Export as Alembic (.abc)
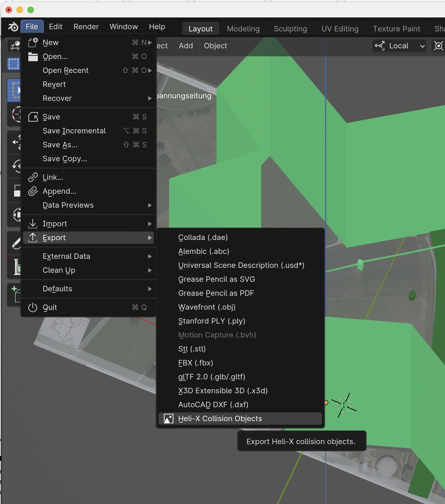This screenshot has width=445, height=504. point(240,251)
